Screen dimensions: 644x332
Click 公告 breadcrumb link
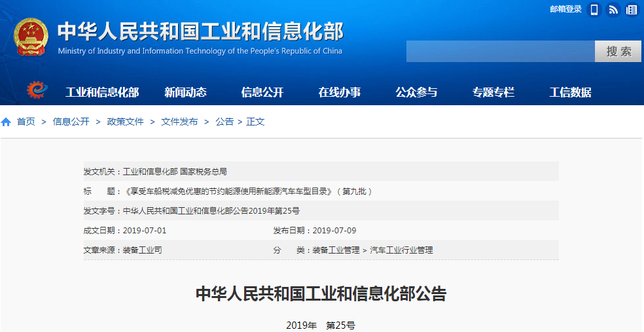[x=224, y=122]
